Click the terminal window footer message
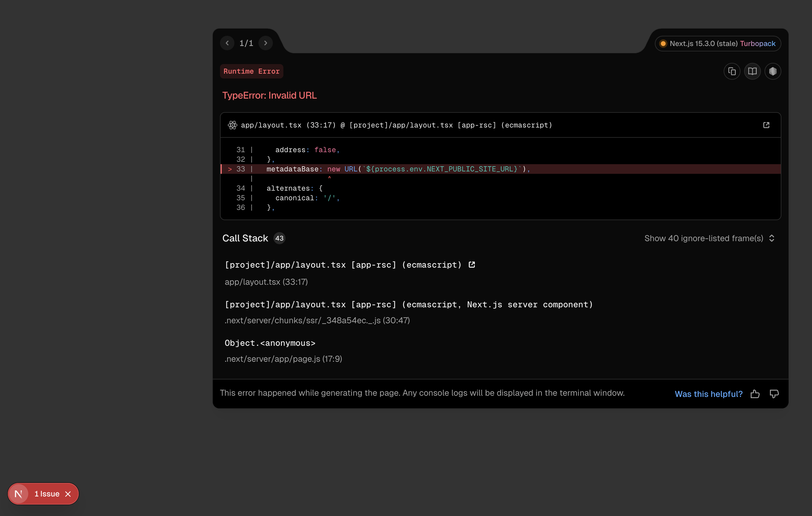This screenshot has height=516, width=812. click(422, 393)
